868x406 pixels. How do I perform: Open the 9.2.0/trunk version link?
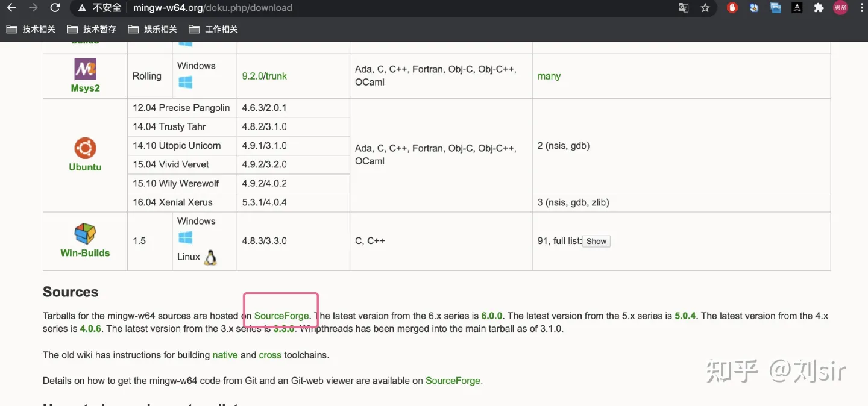click(x=264, y=76)
